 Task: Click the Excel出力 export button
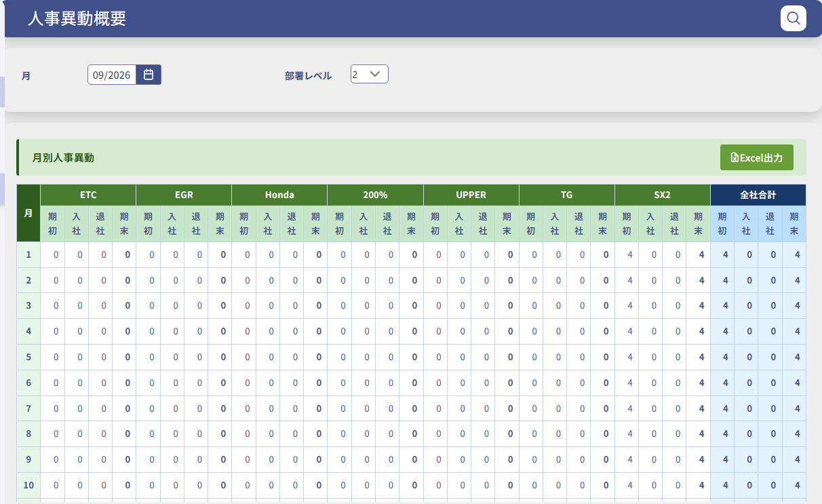(757, 157)
